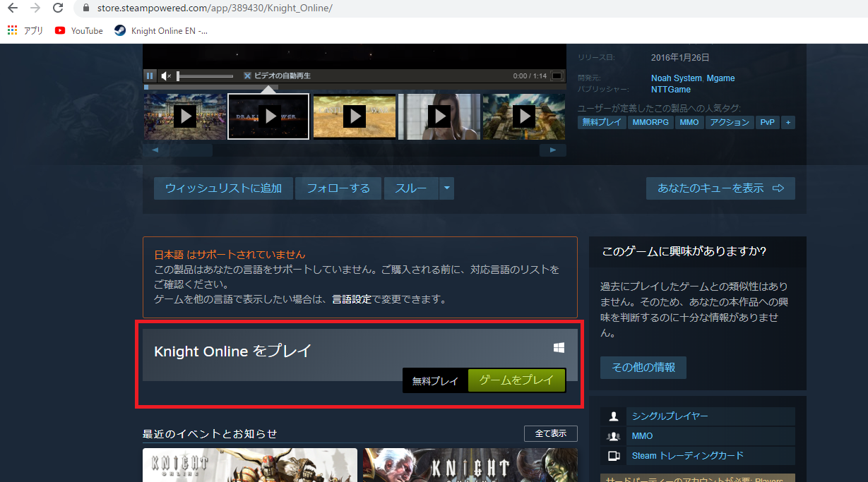Click the Knight Online をプレイ heading
868x482 pixels.
pyautogui.click(x=232, y=351)
